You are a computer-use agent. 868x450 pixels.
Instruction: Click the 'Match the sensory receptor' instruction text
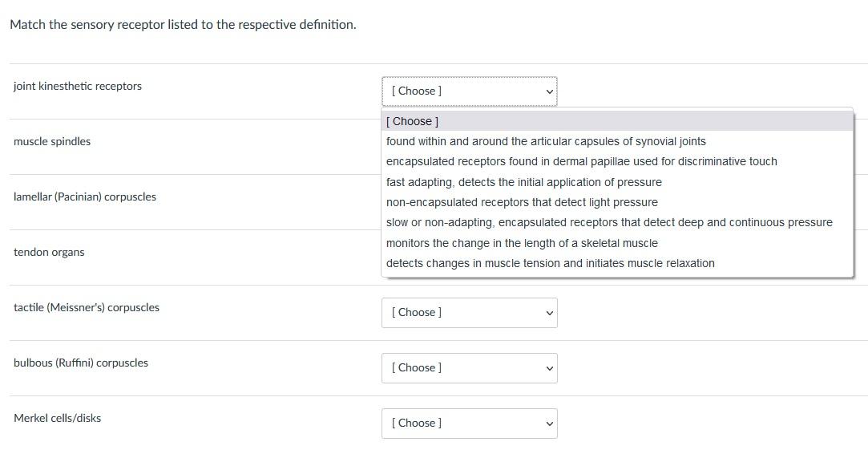pyautogui.click(x=183, y=24)
